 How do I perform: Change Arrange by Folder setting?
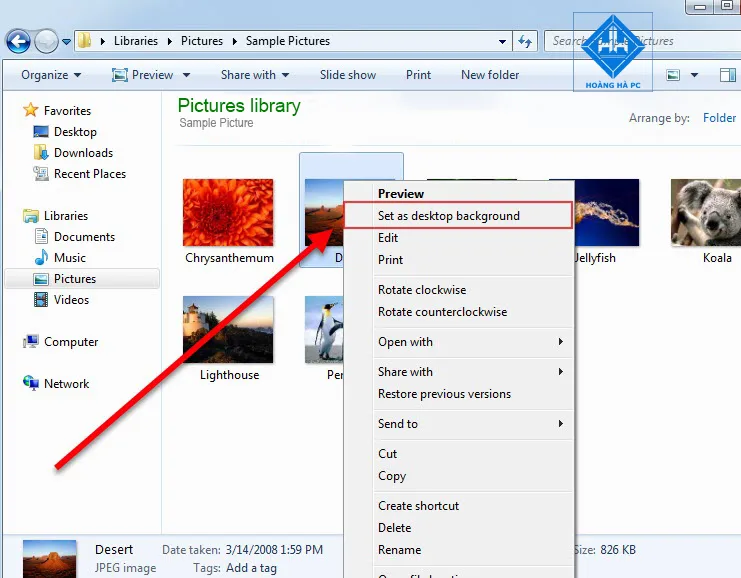(719, 118)
